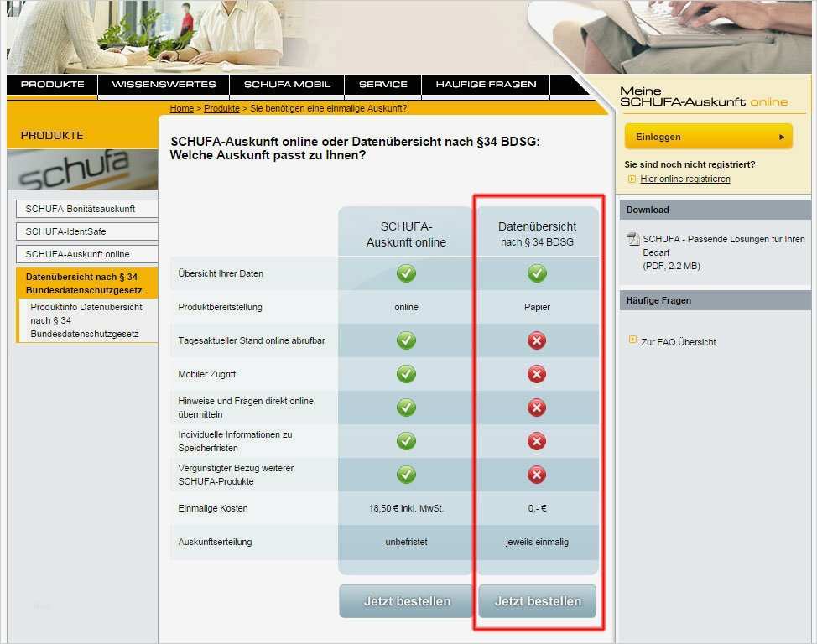Select SCHUFA-Bonitätsauskunft in sidebar
This screenshot has width=817, height=644.
[86, 209]
